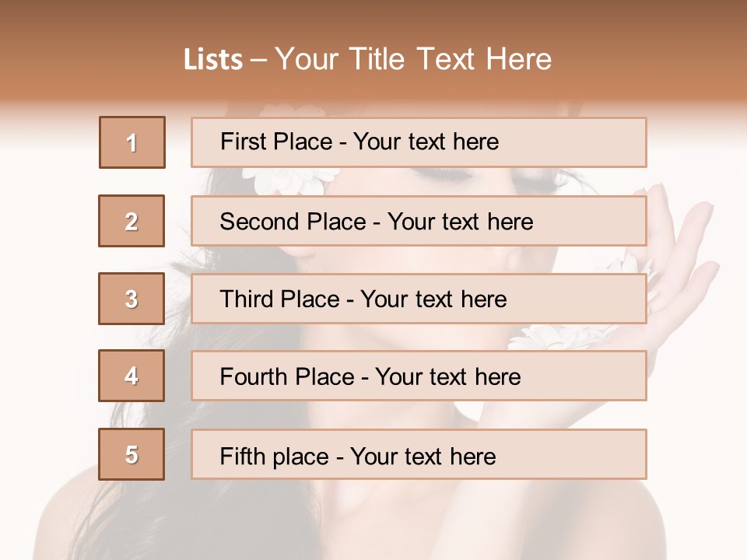Click the number 5 box
The width and height of the screenshot is (747, 560).
point(132,454)
